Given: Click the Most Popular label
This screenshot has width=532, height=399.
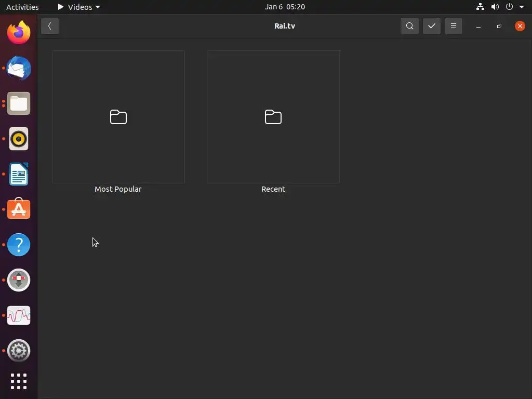Looking at the screenshot, I should pyautogui.click(x=118, y=189).
